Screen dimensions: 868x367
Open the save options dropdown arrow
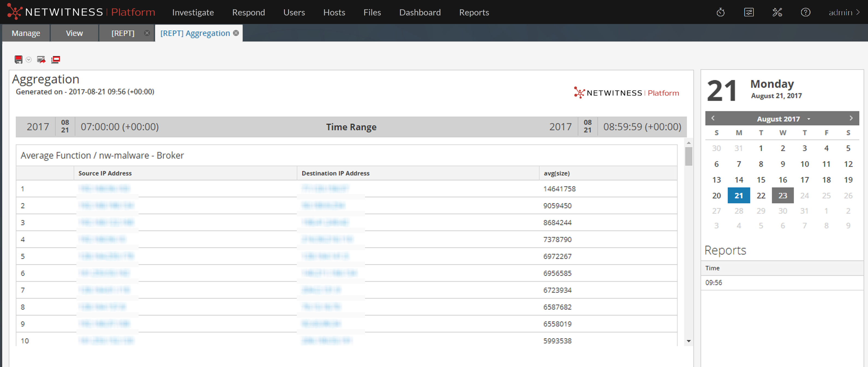29,60
